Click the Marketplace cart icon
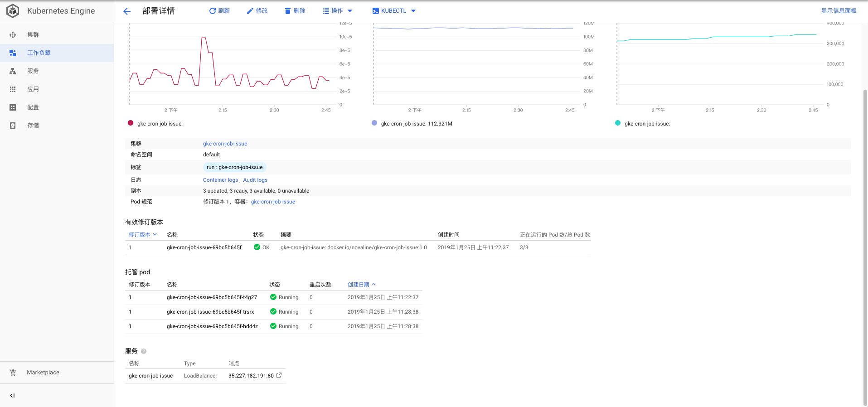Image resolution: width=868 pixels, height=407 pixels. (x=13, y=373)
